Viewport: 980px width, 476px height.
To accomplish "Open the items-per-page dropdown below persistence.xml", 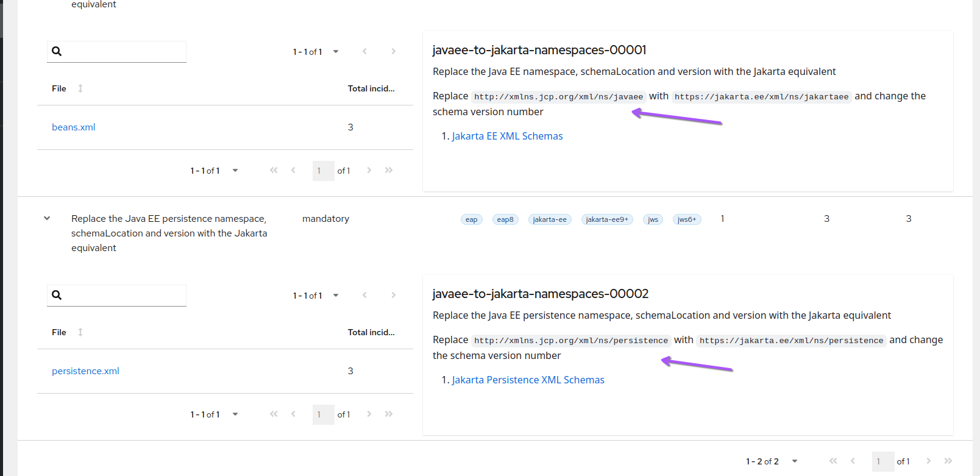I will pyautogui.click(x=235, y=414).
